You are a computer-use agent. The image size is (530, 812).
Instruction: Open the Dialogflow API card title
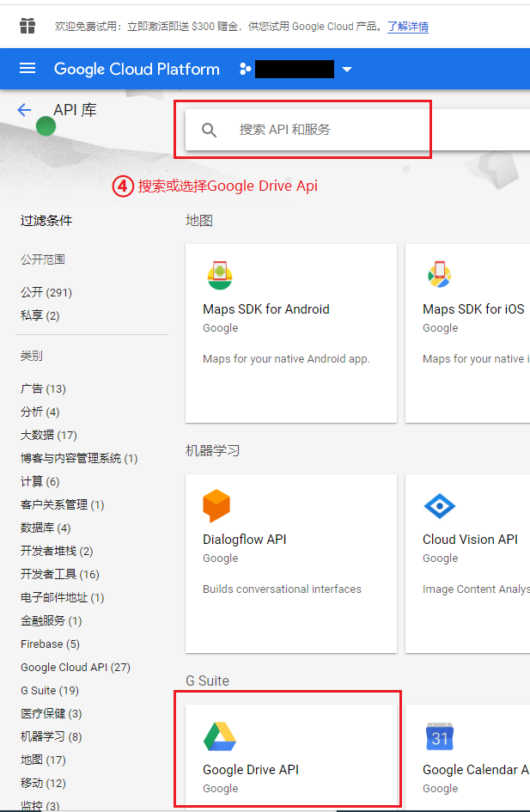pos(244,540)
